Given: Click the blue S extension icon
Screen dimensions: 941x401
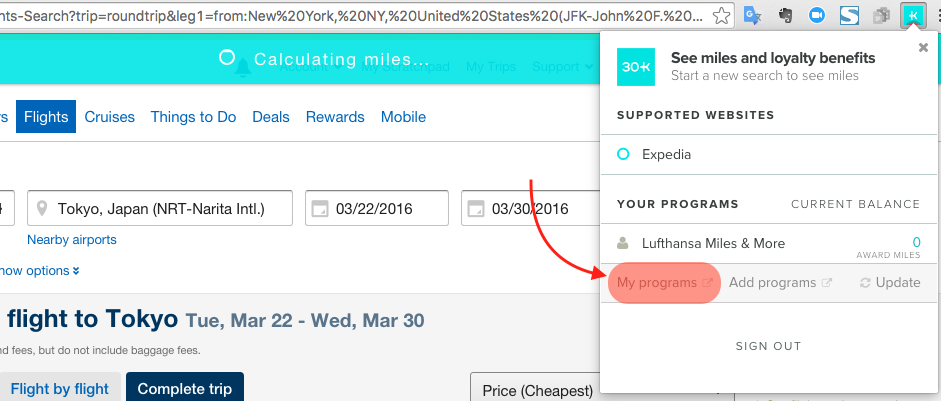Looking at the screenshot, I should point(849,16).
